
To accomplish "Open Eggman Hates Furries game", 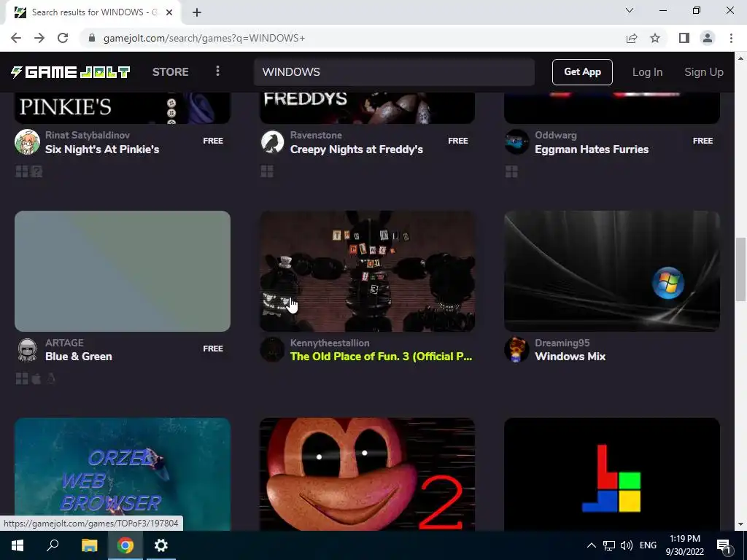I will [x=592, y=149].
